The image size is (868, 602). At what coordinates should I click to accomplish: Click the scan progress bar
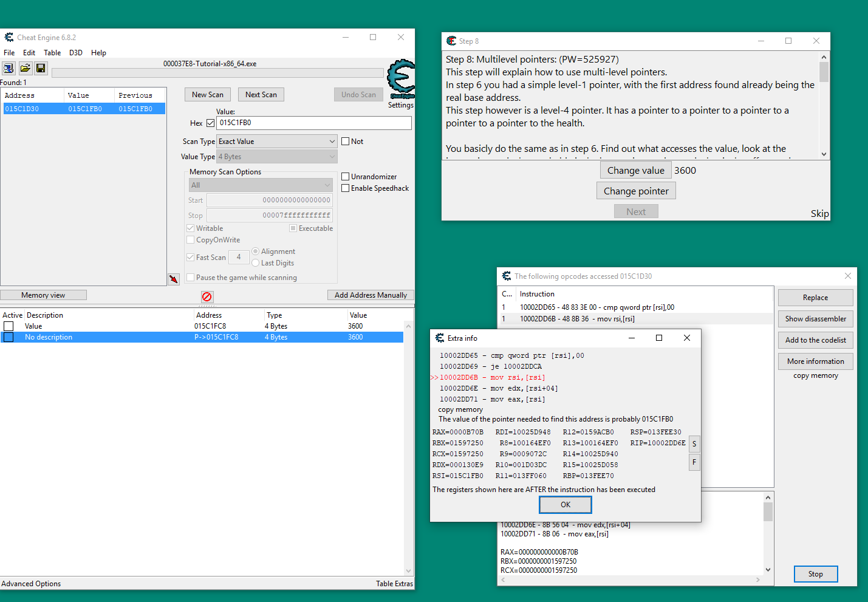[217, 73]
